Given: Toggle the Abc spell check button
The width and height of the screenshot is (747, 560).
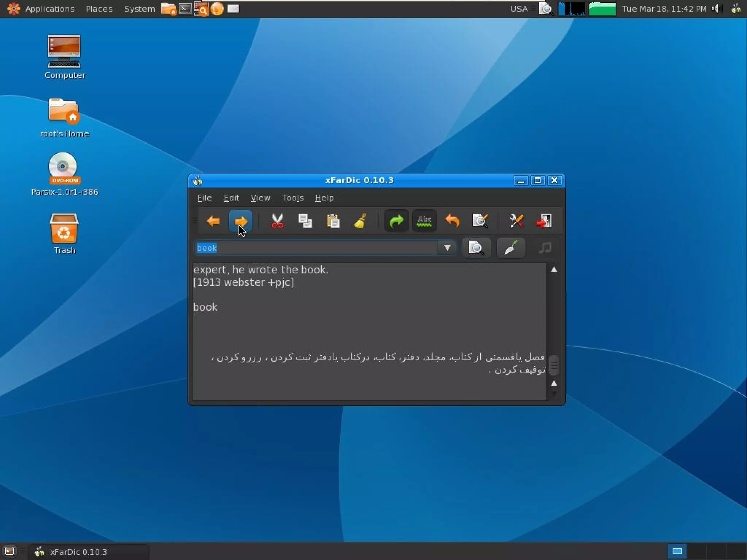Looking at the screenshot, I should 424,221.
